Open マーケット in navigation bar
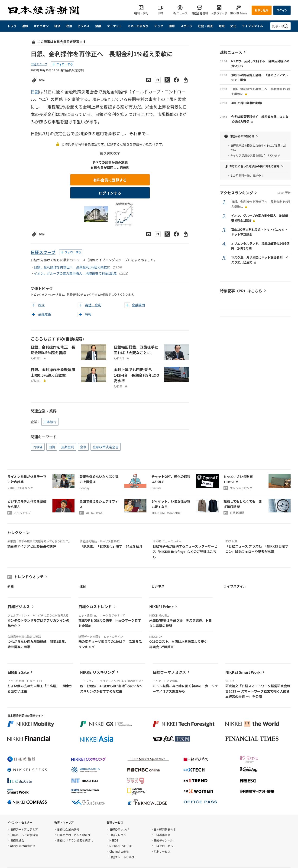This screenshot has height=868, width=298. [114, 26]
